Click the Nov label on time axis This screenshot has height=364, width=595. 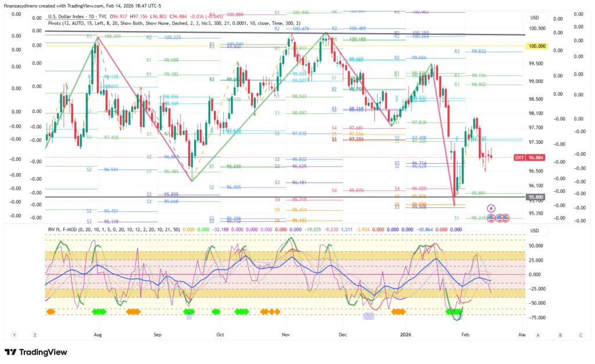(x=285, y=335)
